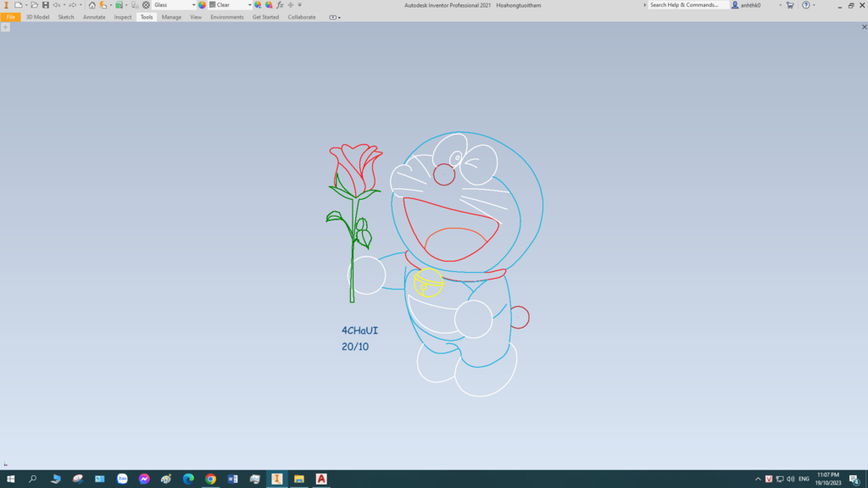Screen dimensions: 868x488
Task: Switch to the Inspect tab
Action: coord(123,17)
